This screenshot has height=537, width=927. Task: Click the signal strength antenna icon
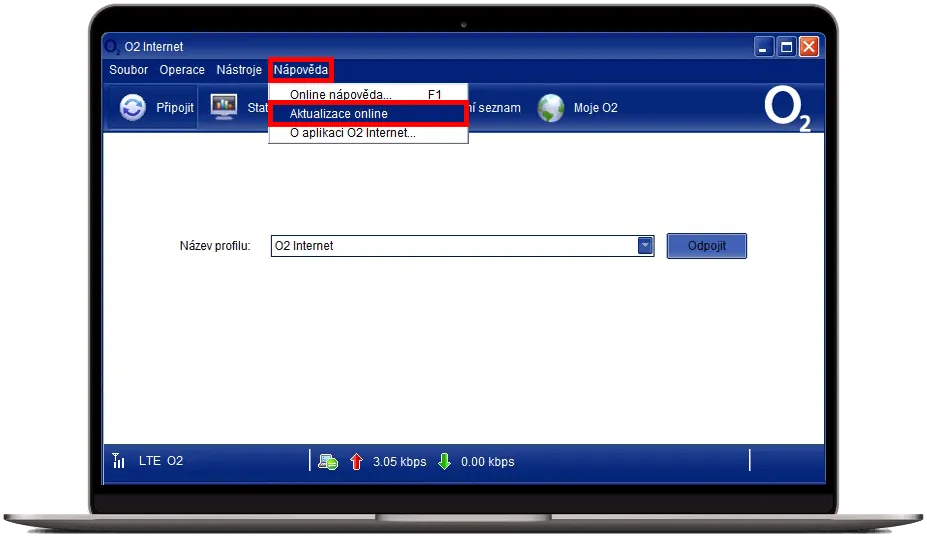click(x=119, y=460)
